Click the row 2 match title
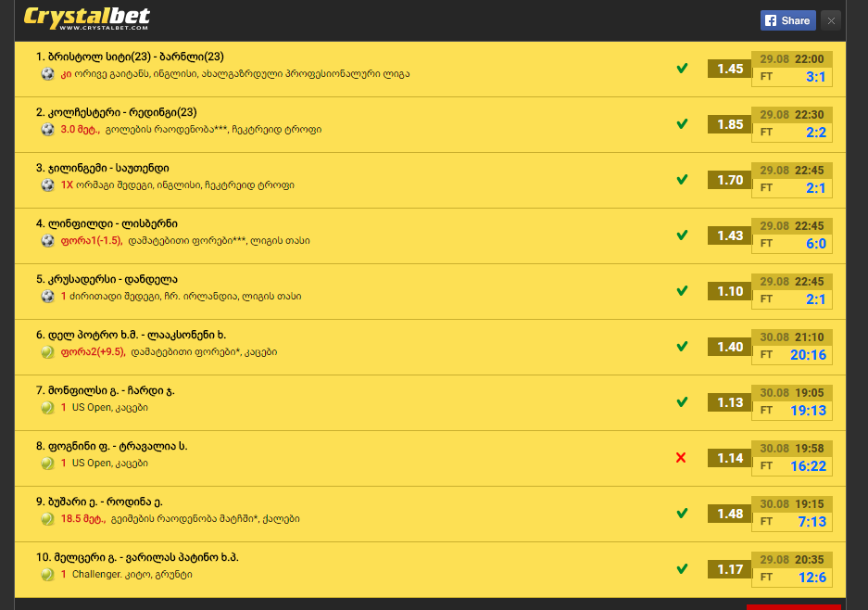The height and width of the screenshot is (610, 868). 116,112
